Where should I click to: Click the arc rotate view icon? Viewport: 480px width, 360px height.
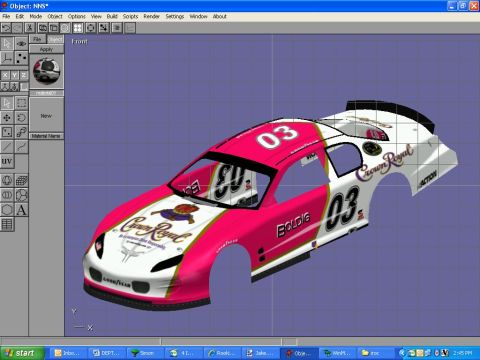[x=90, y=28]
